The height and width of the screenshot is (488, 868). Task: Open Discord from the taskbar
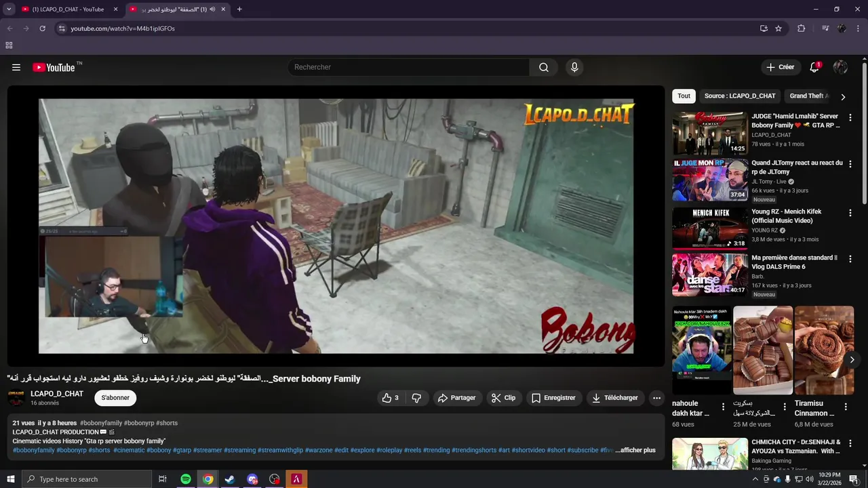252,479
